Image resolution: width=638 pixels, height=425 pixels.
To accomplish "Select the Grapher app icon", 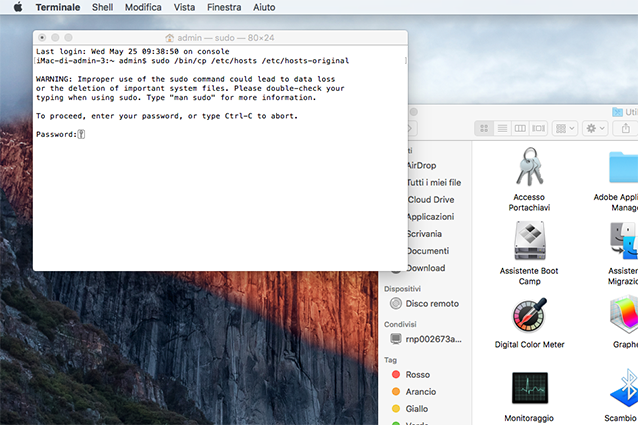I will [624, 316].
